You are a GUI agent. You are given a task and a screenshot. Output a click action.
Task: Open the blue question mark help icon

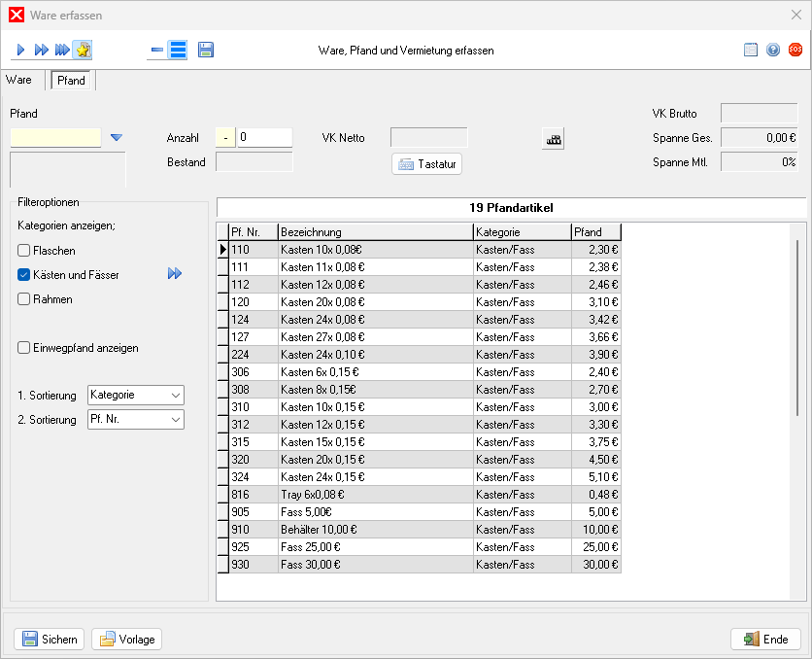(773, 50)
